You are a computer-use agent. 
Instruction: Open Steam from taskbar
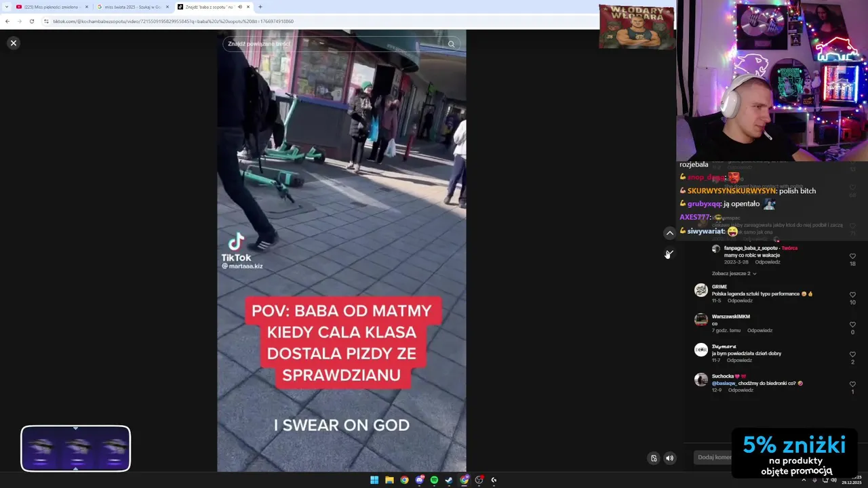click(449, 480)
